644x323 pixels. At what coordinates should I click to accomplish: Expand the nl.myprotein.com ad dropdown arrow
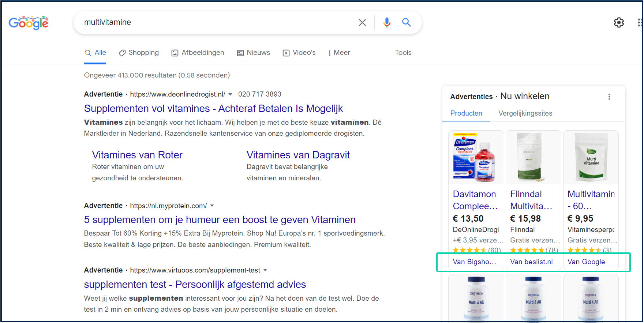coord(212,206)
